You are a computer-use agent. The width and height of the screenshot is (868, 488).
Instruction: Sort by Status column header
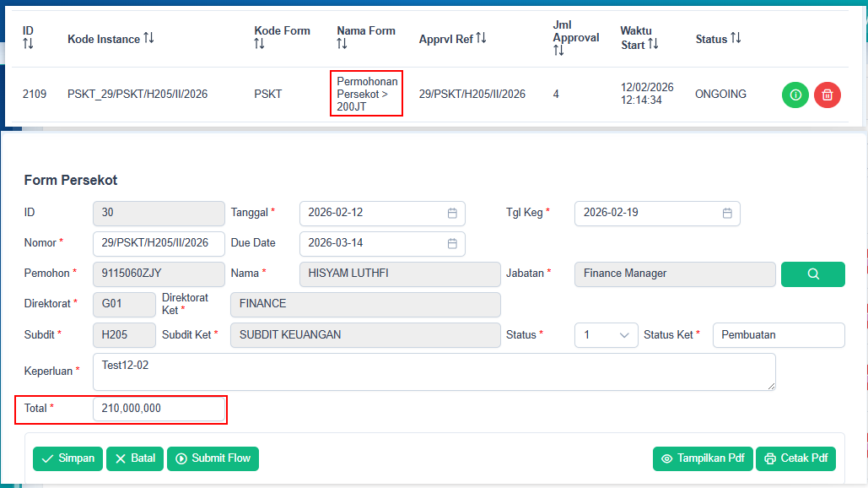(x=736, y=38)
